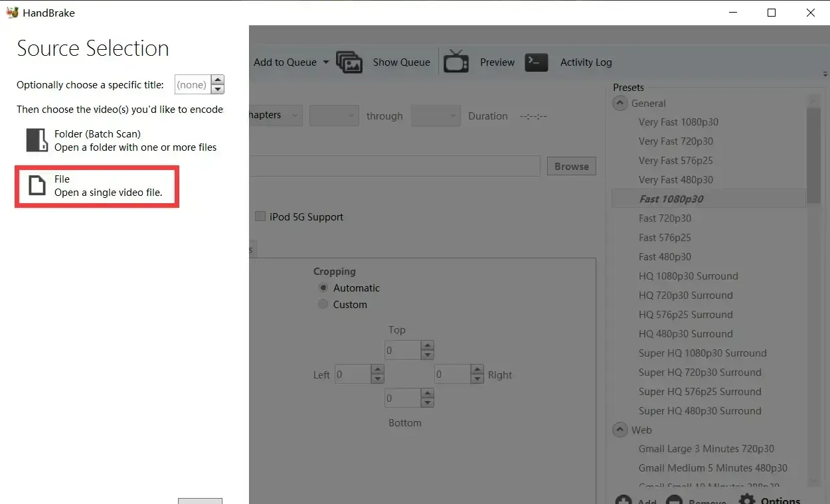Screen dimensions: 830x504
Task: Click the destination file path field
Action: pyautogui.click(x=395, y=166)
